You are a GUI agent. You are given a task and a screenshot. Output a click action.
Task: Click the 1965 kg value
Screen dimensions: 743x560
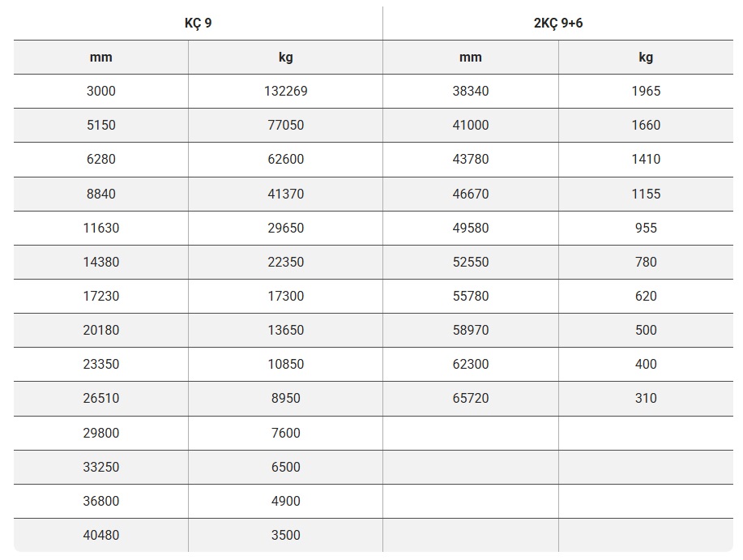[x=646, y=91]
